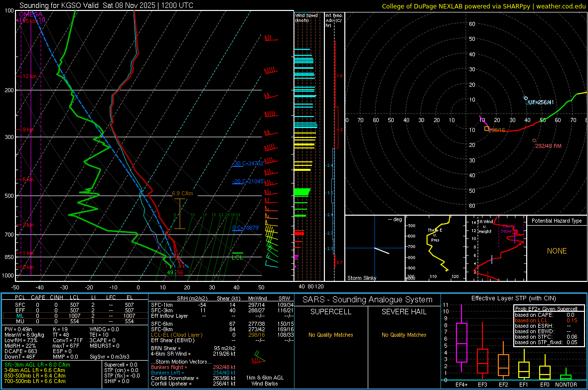Image resolution: width=588 pixels, height=390 pixels.
Task: Click the 'Theta-E v. Pres' inset label
Action: (435, 235)
